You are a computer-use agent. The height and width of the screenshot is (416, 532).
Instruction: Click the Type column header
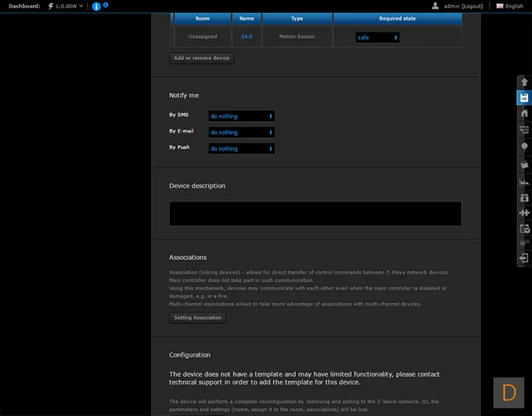click(x=297, y=19)
